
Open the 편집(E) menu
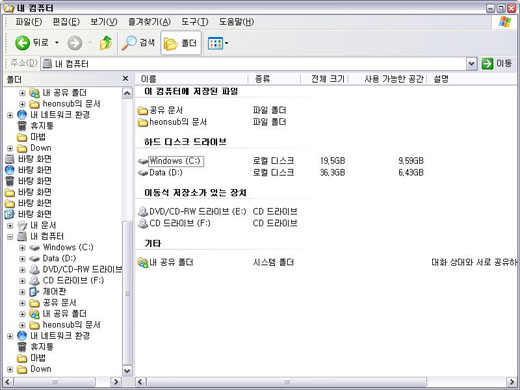pyautogui.click(x=66, y=22)
